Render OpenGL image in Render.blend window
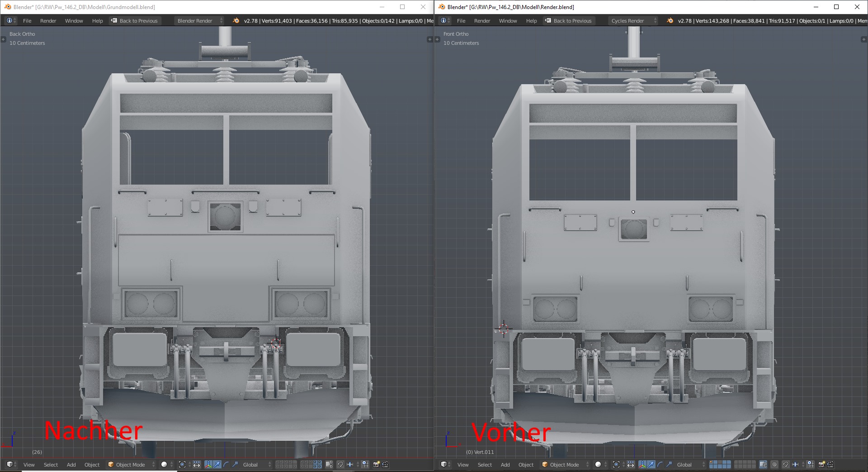This screenshot has width=868, height=472. pos(822,464)
